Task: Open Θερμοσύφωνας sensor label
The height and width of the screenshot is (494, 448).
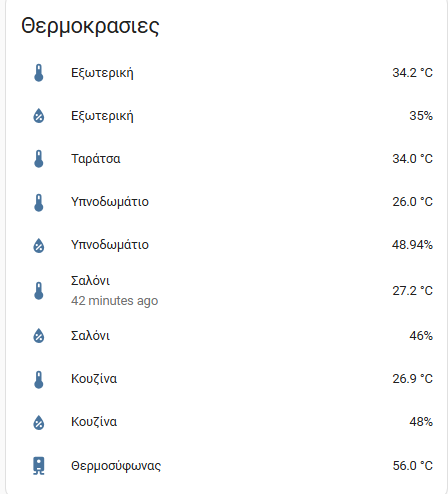Action: (x=116, y=466)
